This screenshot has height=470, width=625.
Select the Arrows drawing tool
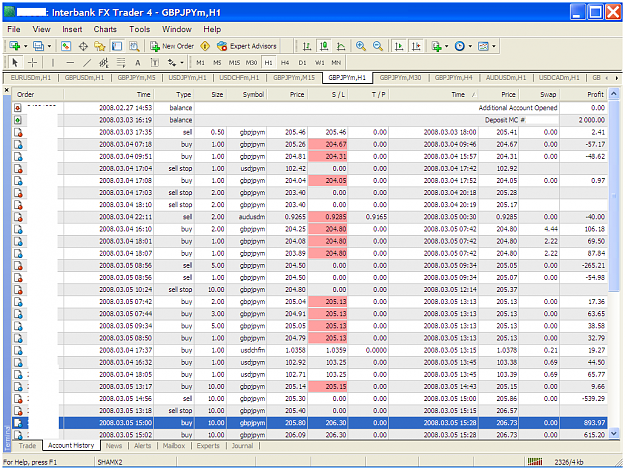pos(172,63)
